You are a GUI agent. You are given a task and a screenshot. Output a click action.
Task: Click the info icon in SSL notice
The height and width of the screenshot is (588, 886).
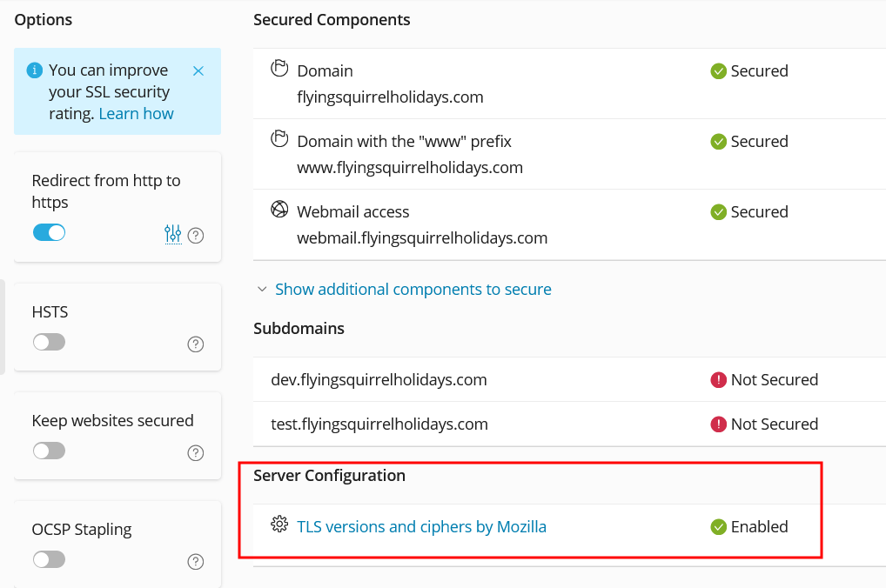tap(35, 70)
